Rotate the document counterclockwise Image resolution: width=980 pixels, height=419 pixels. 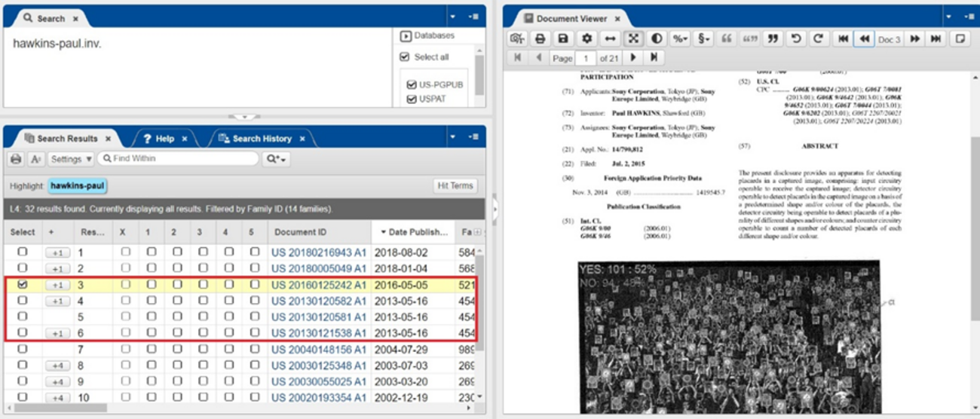tap(795, 38)
